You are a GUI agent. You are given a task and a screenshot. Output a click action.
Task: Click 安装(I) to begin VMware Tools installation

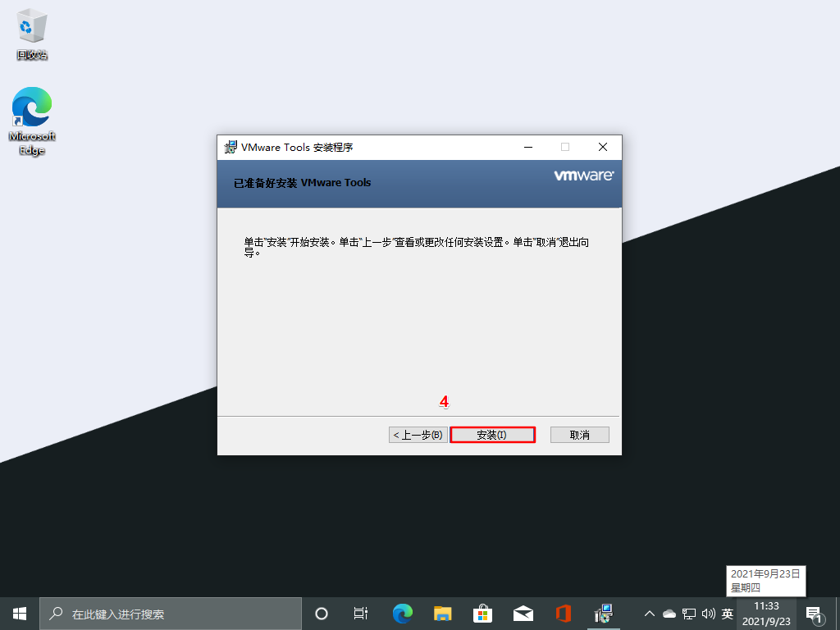492,434
